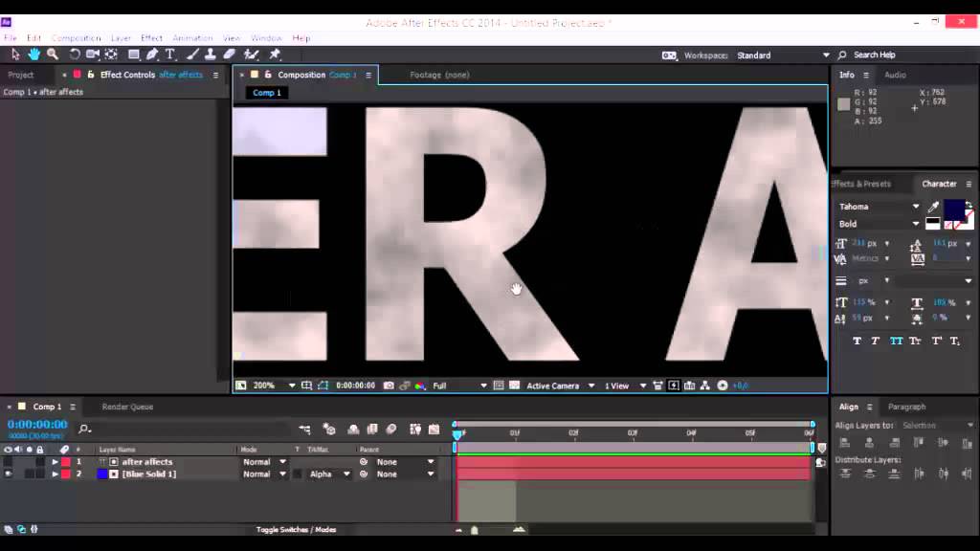Viewport: 980px width, 551px height.
Task: Click the Fast Previews lightning icon
Action: 673,386
